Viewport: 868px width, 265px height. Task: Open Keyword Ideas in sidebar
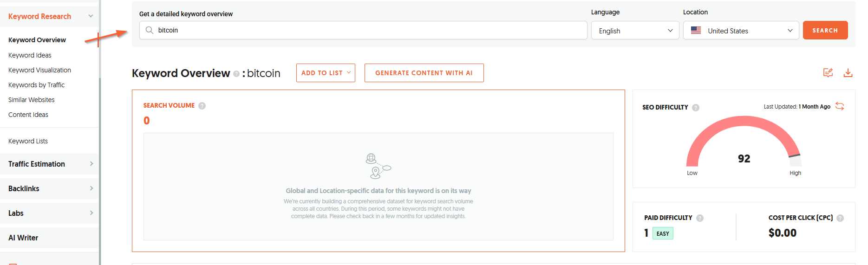30,55
